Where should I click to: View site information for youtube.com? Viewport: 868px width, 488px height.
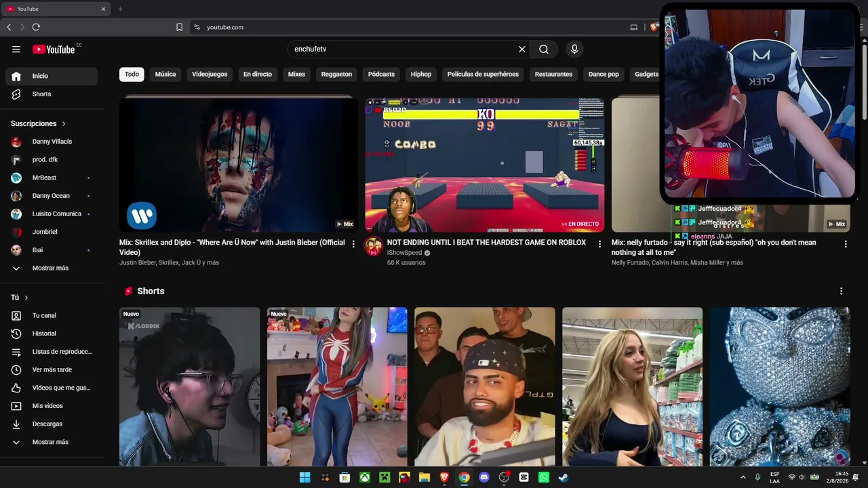pos(197,27)
